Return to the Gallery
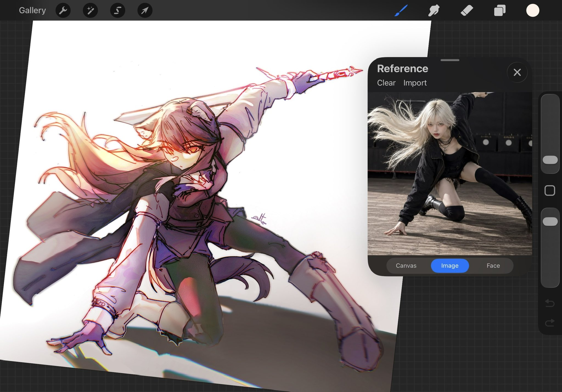This screenshot has width=562, height=392. click(32, 10)
